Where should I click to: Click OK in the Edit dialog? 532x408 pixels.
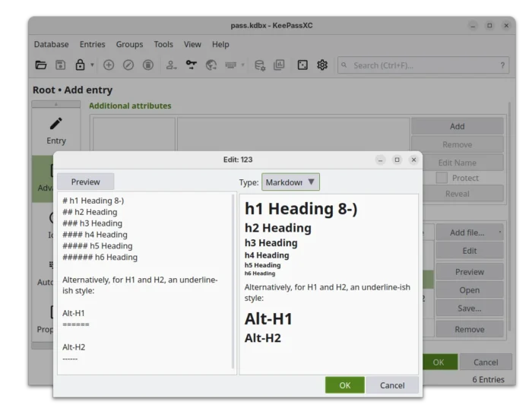click(x=344, y=385)
